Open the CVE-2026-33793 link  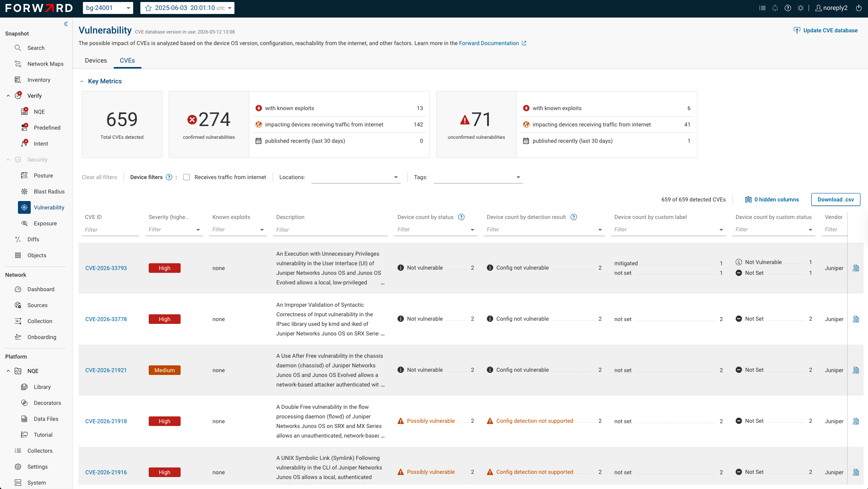pos(106,268)
